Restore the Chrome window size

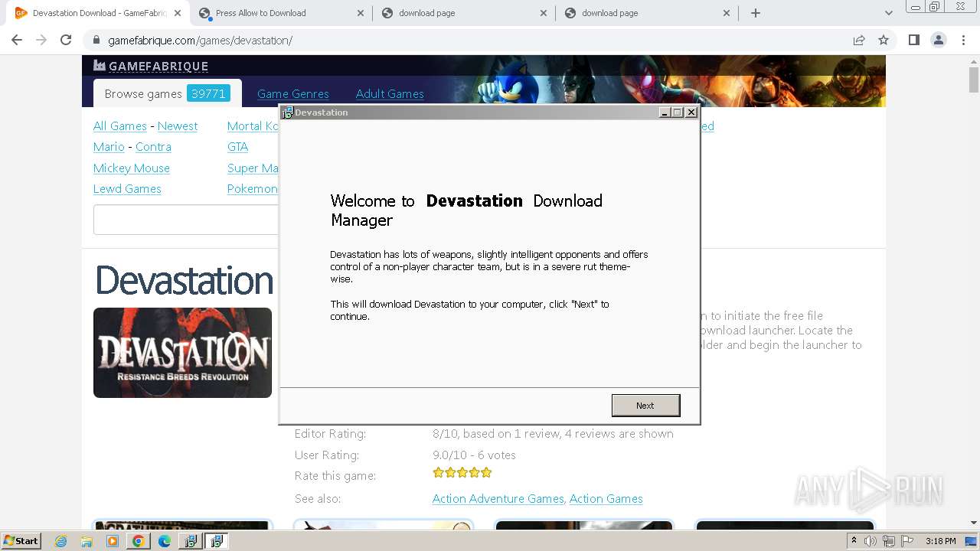(935, 6)
